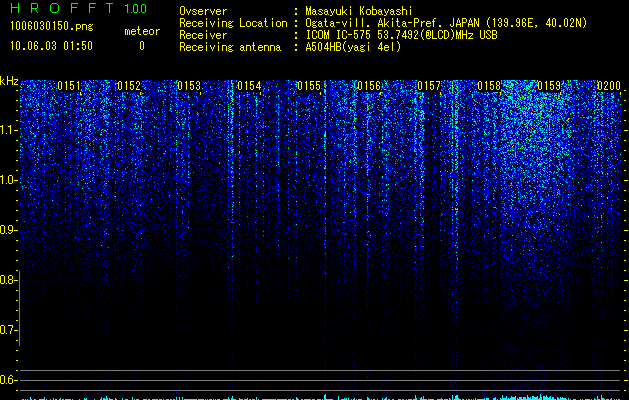The image size is (629, 400).
Task: Select the filename 1006030150.png
Action: [x=52, y=26]
